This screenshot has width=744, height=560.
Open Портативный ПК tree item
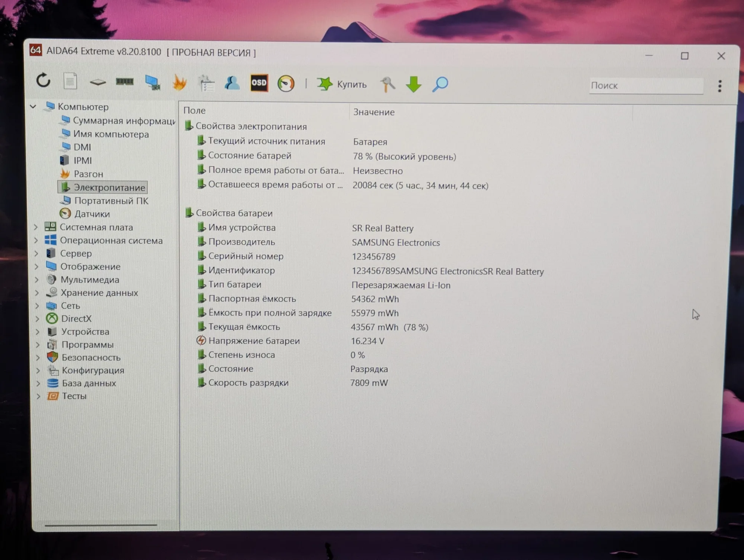click(104, 201)
